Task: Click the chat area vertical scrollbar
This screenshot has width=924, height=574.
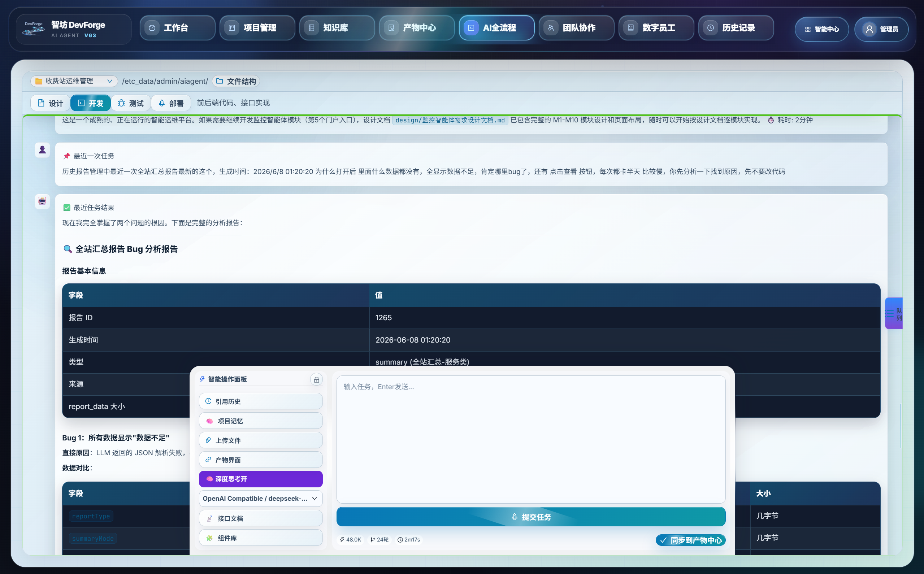Action: pos(901,426)
